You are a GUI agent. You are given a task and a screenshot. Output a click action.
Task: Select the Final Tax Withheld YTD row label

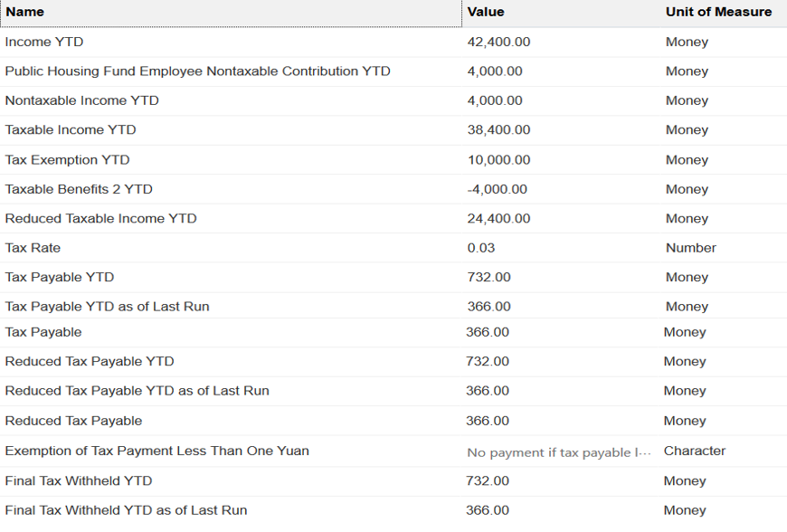(79, 480)
